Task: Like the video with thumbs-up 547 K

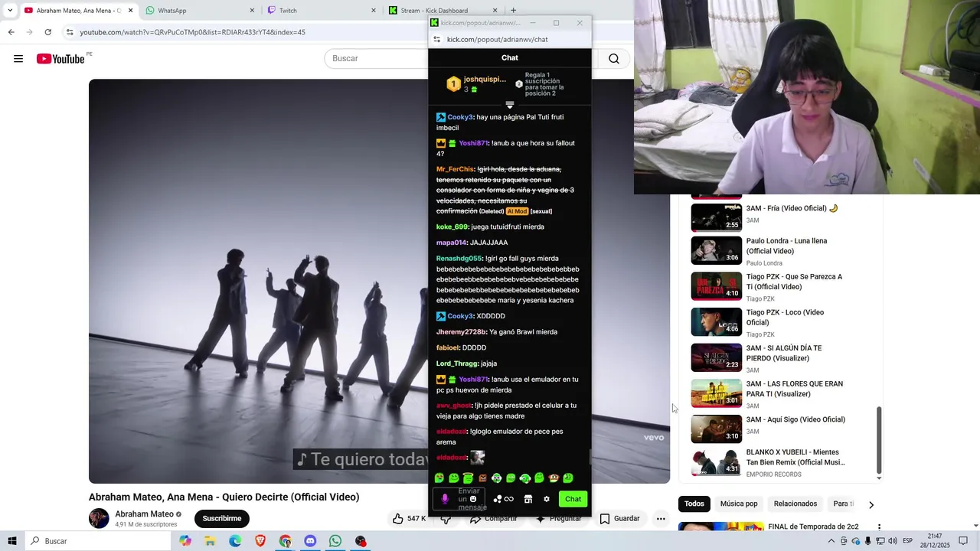Action: pos(410,519)
